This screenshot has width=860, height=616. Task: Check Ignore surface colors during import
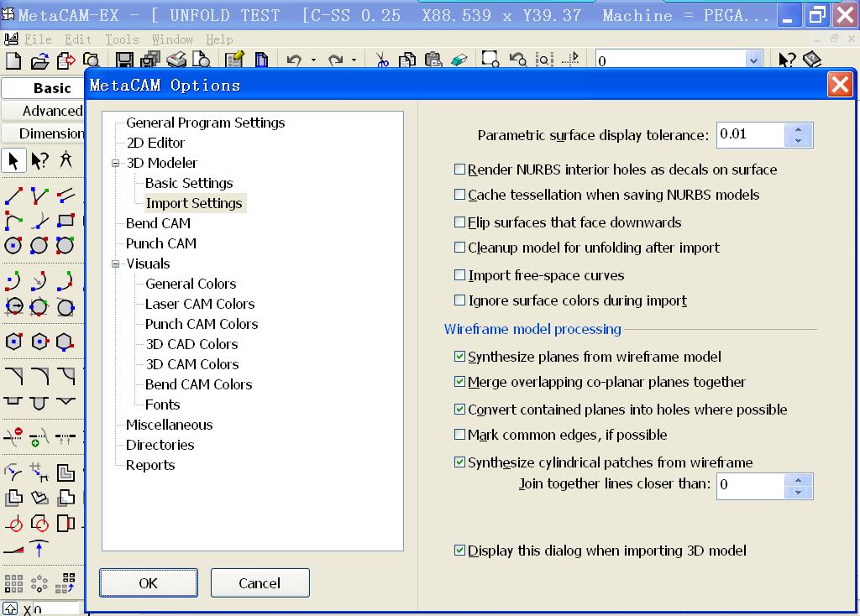tap(459, 300)
